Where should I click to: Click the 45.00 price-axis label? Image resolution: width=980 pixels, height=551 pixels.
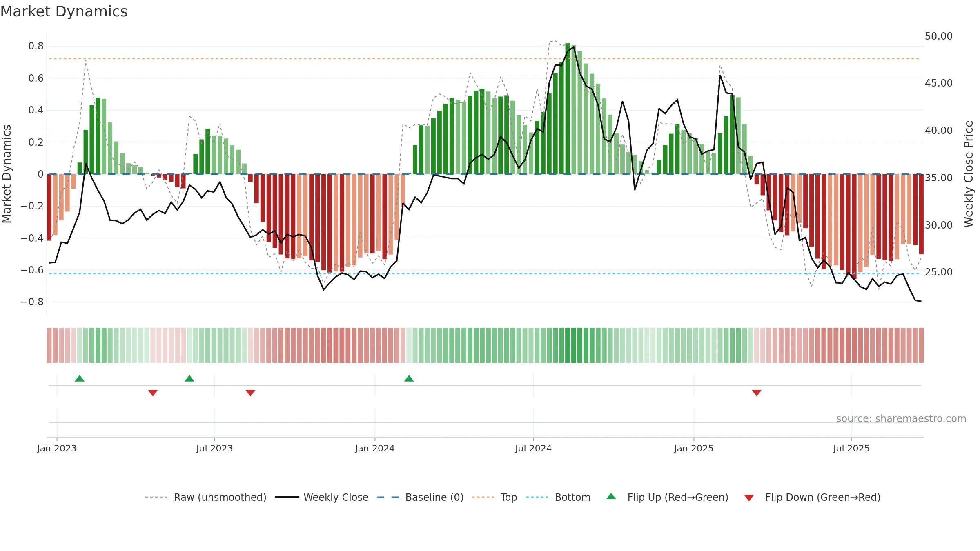(x=939, y=83)
